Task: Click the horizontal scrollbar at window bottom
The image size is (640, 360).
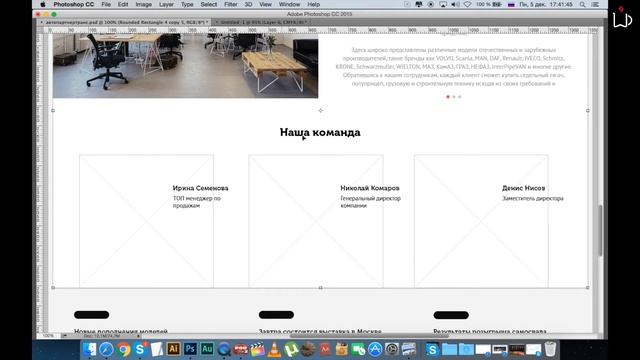Action: [x=369, y=336]
